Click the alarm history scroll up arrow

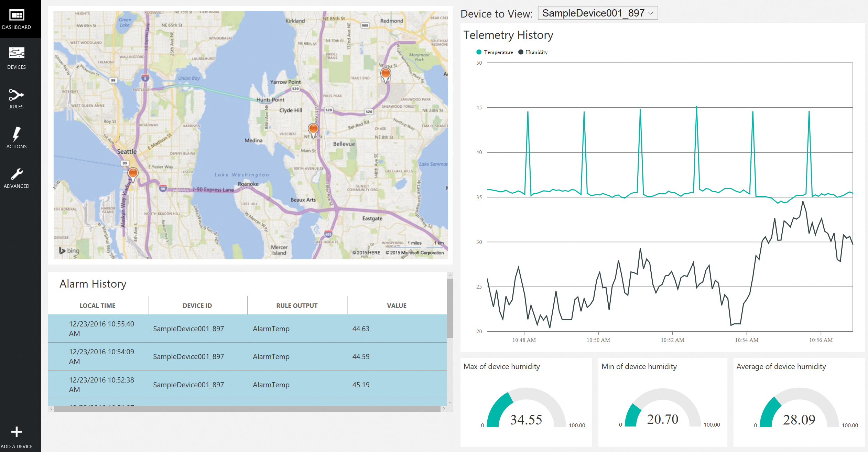(x=450, y=275)
